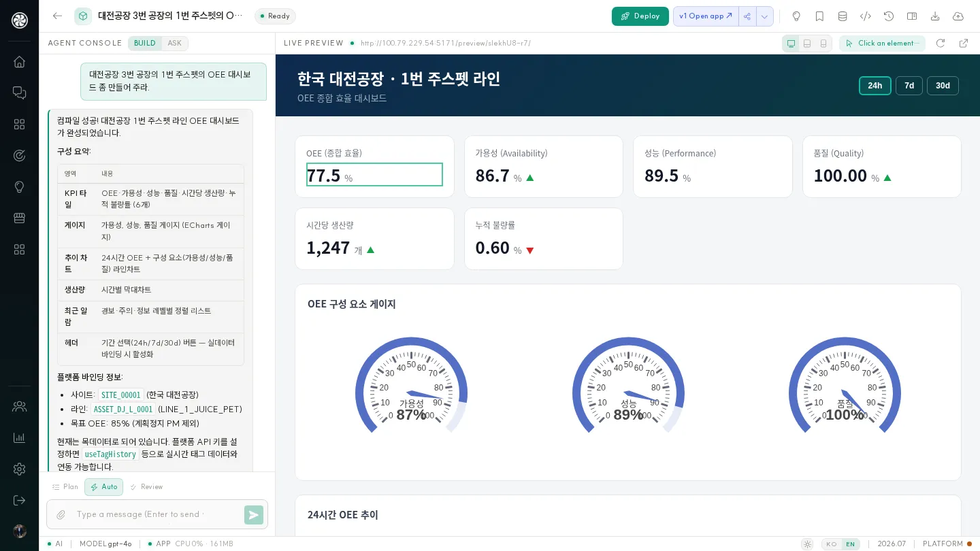Click the 시간당 생산량 KPI card
Viewport: 980px width, 551px height.
374,239
